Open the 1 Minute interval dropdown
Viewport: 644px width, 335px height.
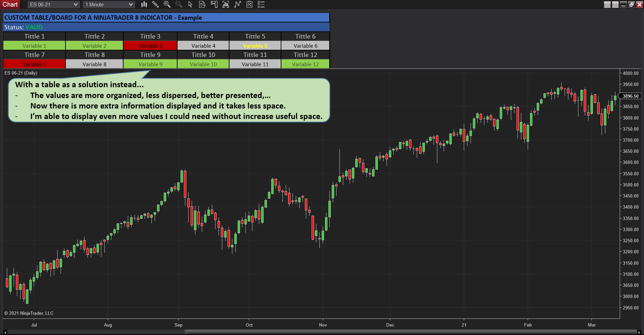[x=108, y=4]
